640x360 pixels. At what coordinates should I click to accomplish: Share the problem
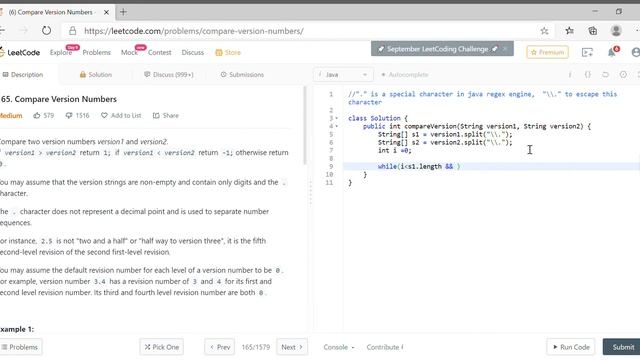click(x=166, y=116)
